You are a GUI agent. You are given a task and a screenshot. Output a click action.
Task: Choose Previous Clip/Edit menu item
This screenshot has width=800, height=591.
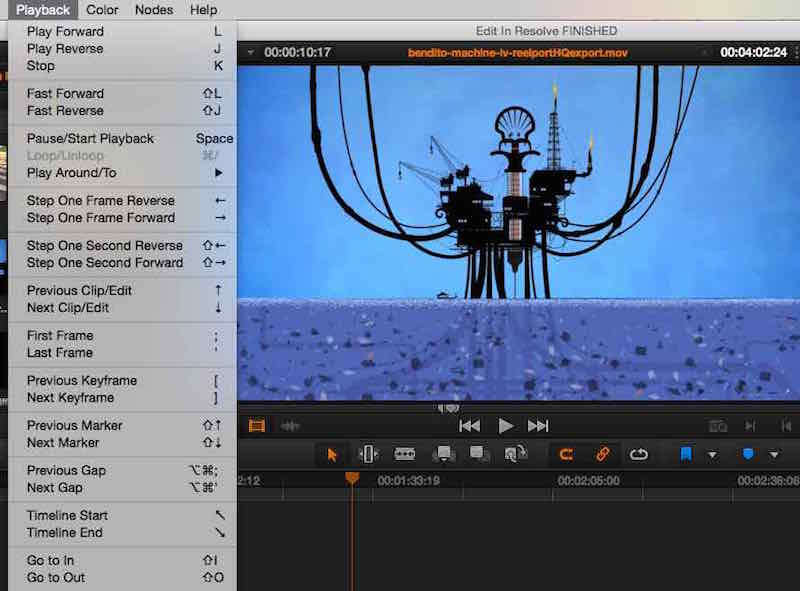coord(122,290)
